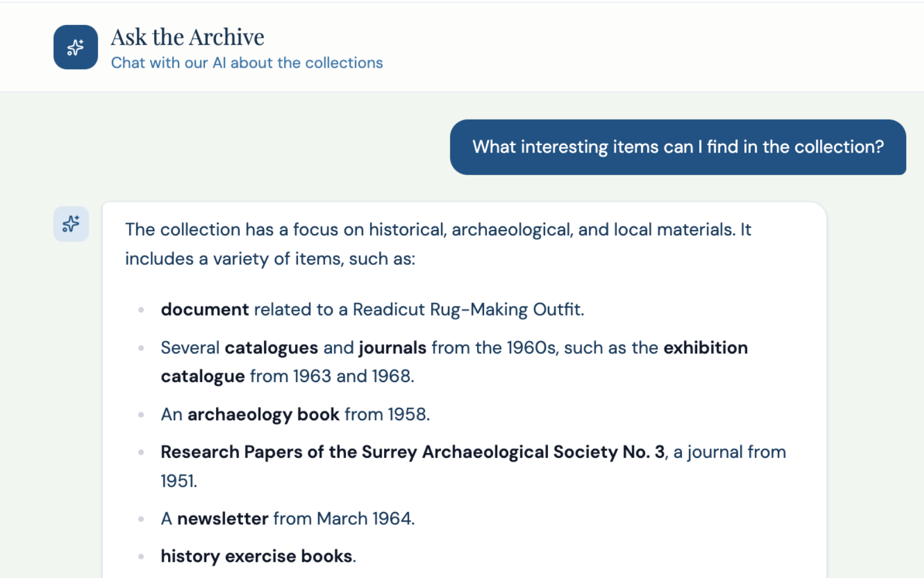
Task: Click the "March 1964" date text
Action: tap(364, 518)
